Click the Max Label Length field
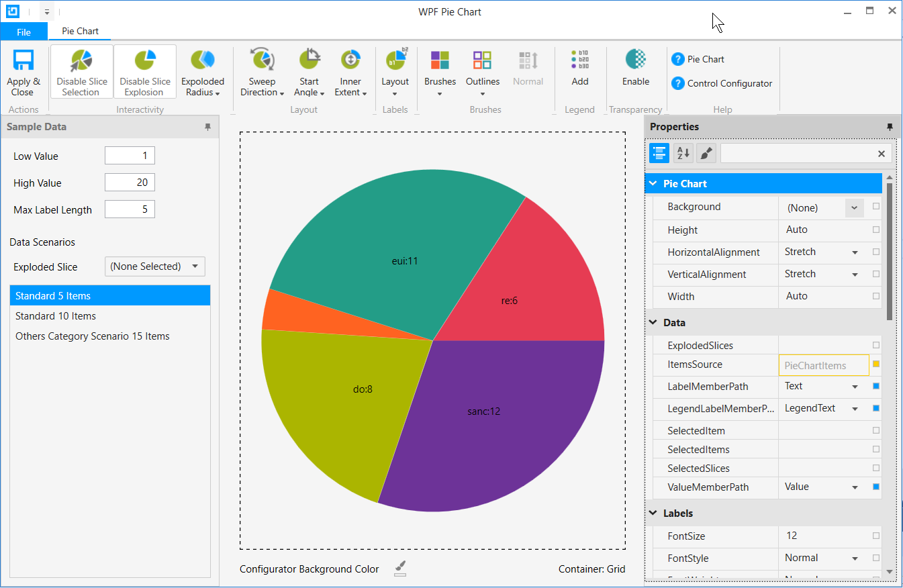 tap(130, 209)
